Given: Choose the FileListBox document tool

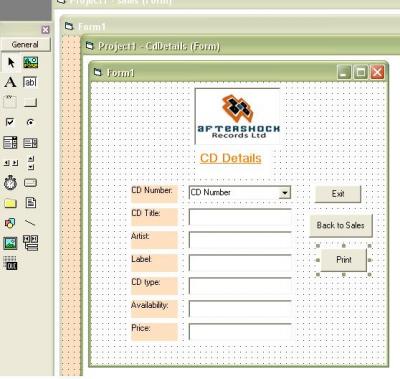Looking at the screenshot, I should click(x=31, y=203).
